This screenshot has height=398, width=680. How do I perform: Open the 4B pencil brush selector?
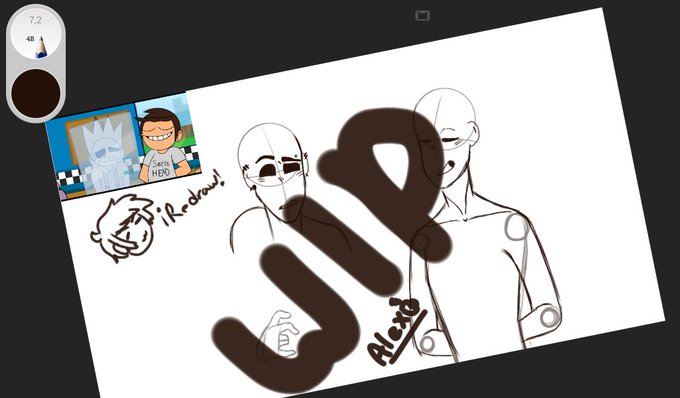(x=36, y=35)
